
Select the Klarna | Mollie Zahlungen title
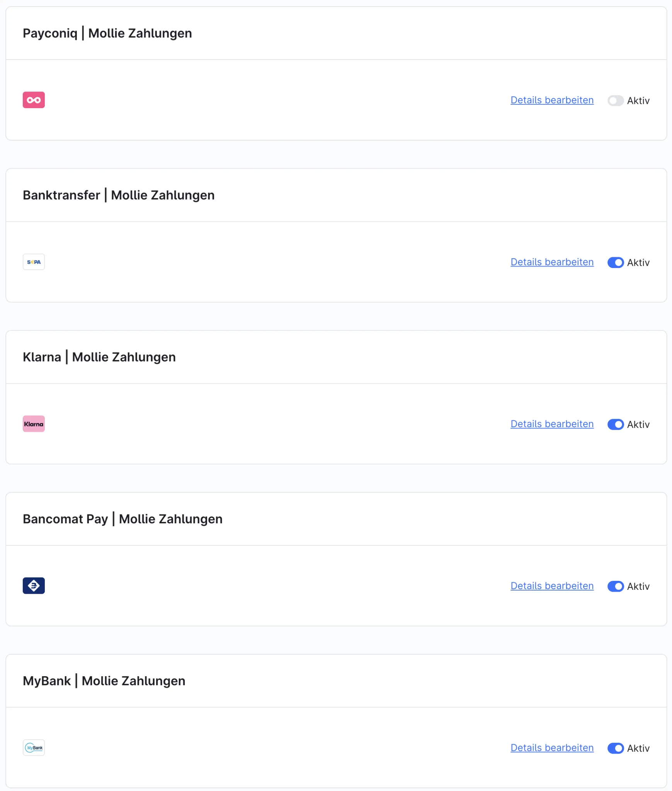(x=99, y=357)
